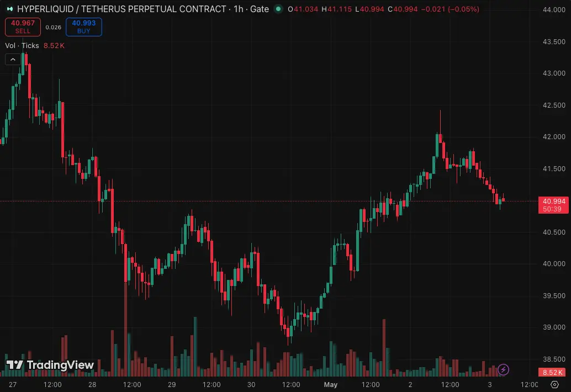Select the Vol · Ticks indicator label
The width and height of the screenshot is (571, 392).
point(22,45)
